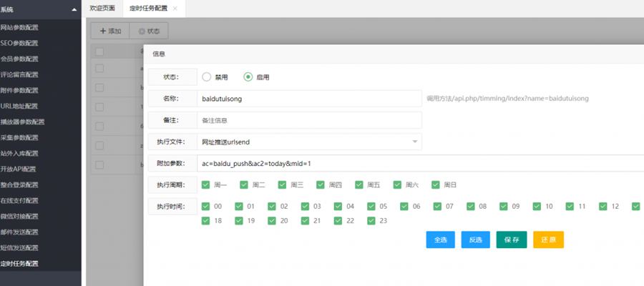Click the orange 还原 button

click(548, 240)
